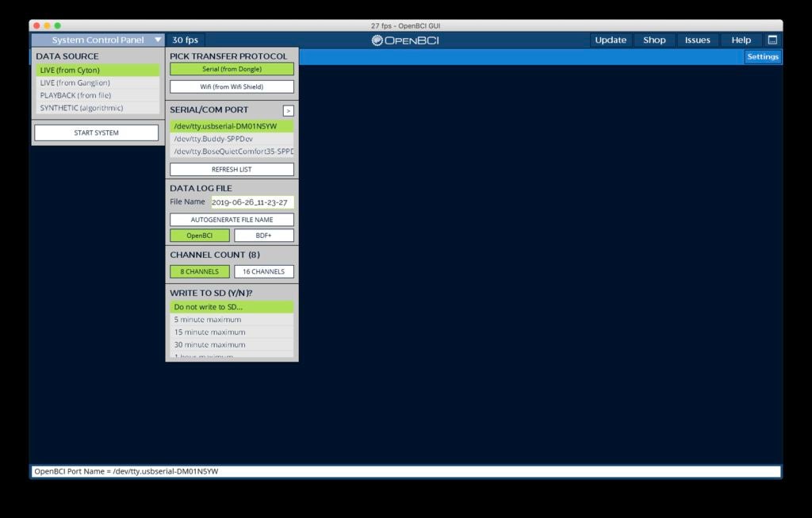Select PLAYBACK (from file) data source

98,95
